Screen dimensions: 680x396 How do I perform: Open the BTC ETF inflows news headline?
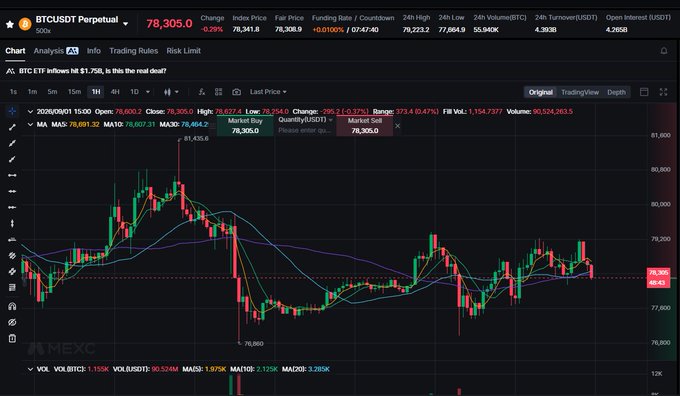click(92, 71)
